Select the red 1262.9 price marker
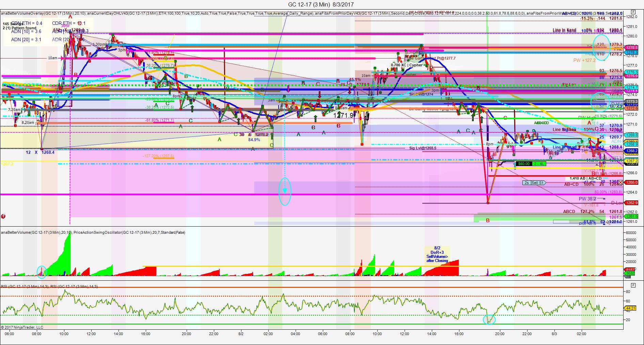 point(632,203)
